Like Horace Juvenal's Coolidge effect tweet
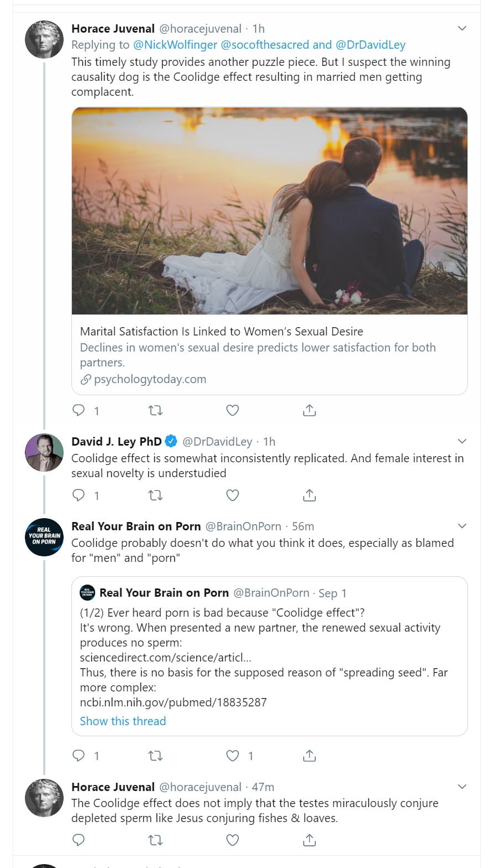489x868 pixels. pyautogui.click(x=233, y=410)
